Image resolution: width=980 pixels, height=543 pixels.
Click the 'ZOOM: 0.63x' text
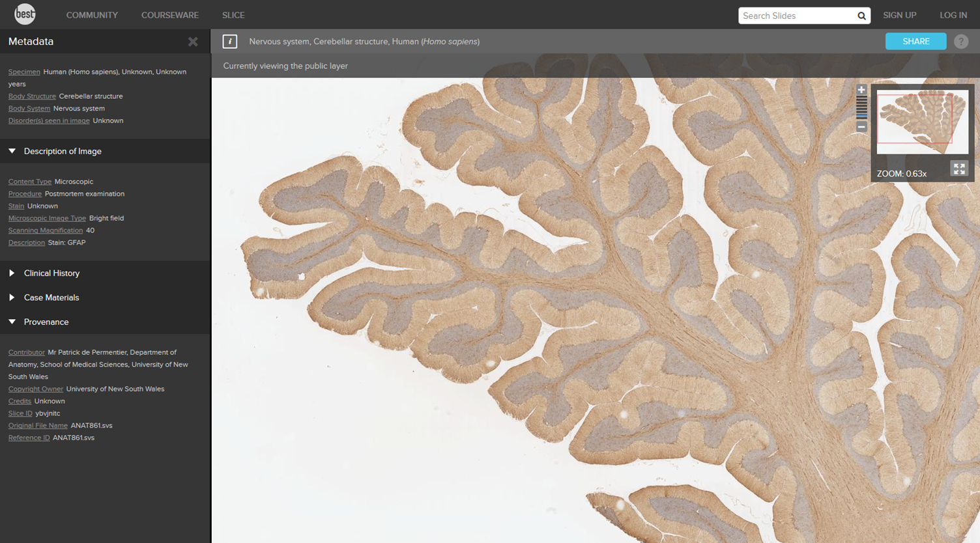901,174
